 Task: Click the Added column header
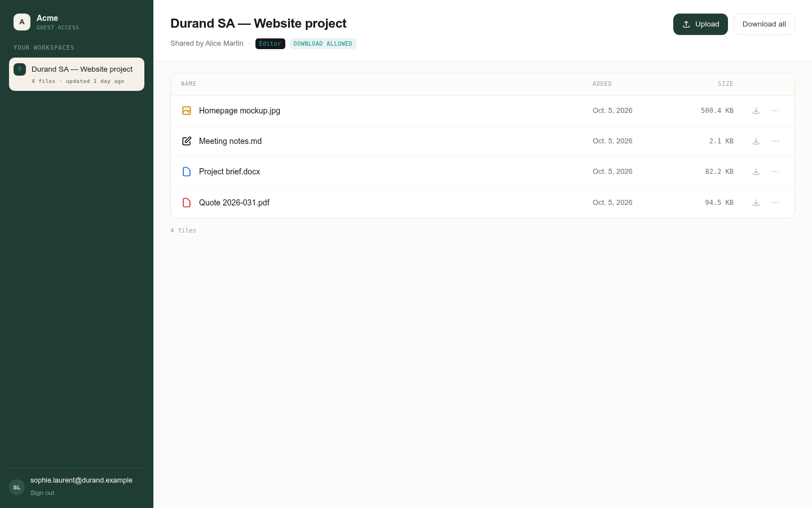602,84
